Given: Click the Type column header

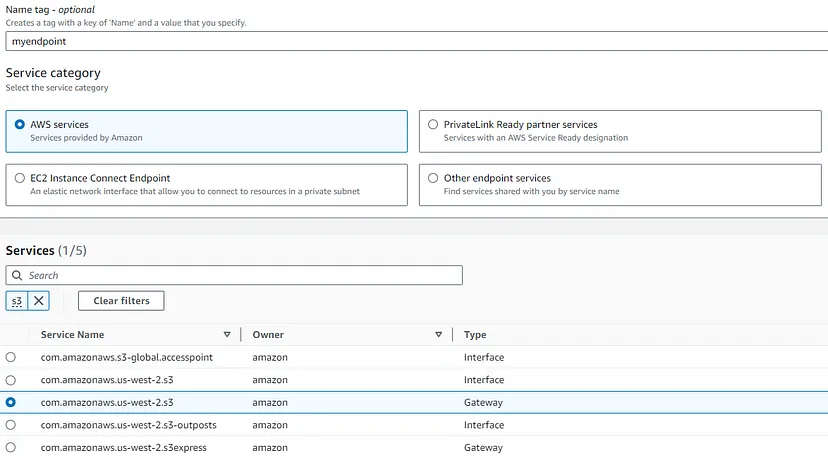Looking at the screenshot, I should (x=475, y=335).
